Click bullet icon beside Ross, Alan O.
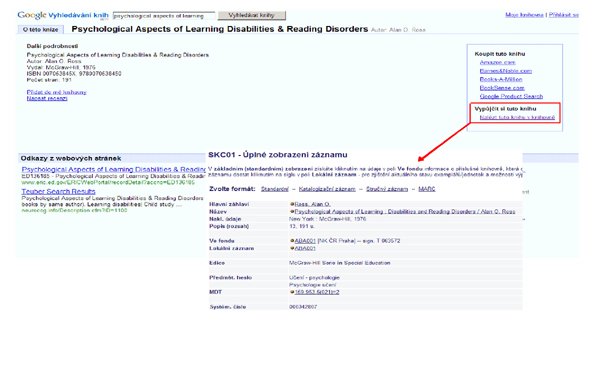 coord(292,204)
